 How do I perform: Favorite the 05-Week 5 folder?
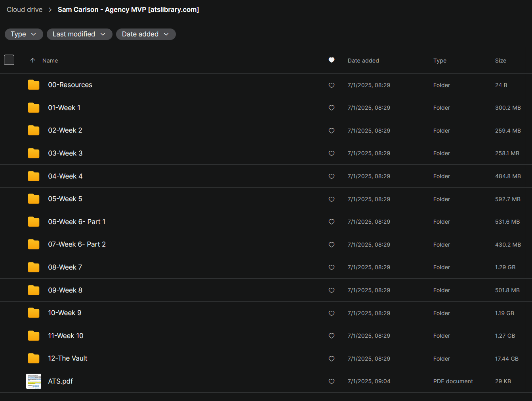click(332, 199)
